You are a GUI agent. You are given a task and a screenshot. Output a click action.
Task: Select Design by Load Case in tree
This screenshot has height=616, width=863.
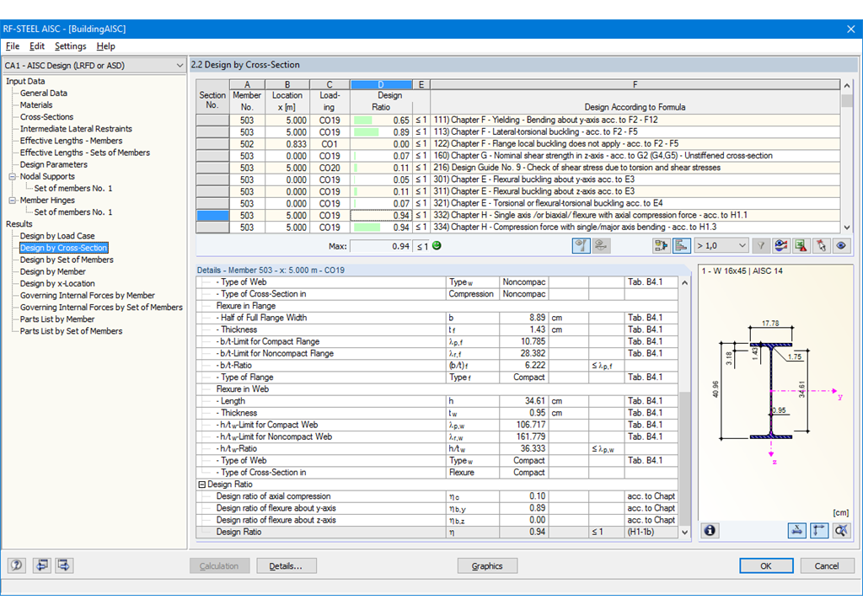point(57,236)
